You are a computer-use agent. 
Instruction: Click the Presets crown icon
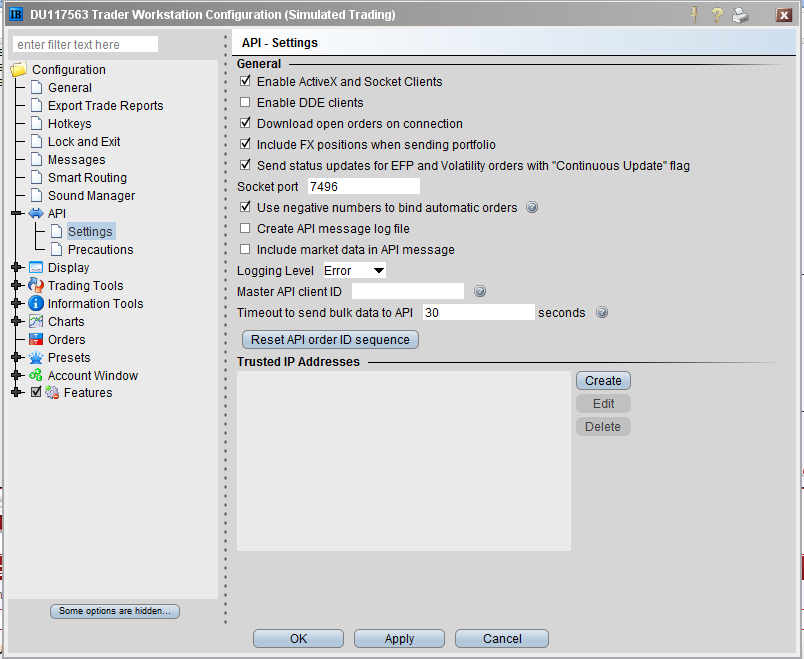pos(36,357)
